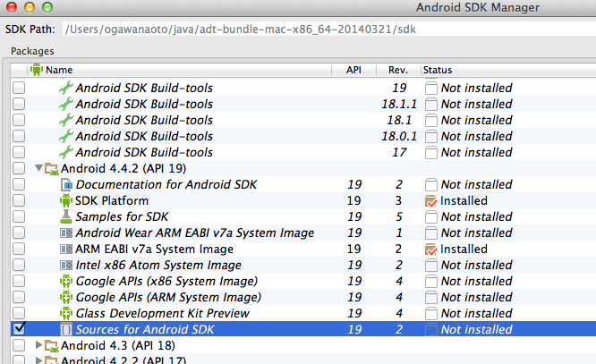This screenshot has height=364, width=596.
Task: Check the Android 4.3 (API 18) checkbox
Action: tap(19, 345)
